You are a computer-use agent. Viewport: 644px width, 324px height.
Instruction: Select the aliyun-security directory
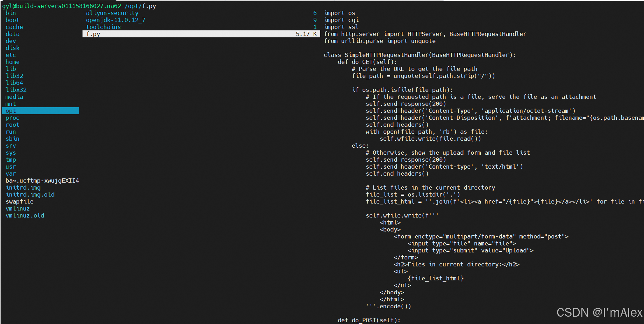coord(113,13)
